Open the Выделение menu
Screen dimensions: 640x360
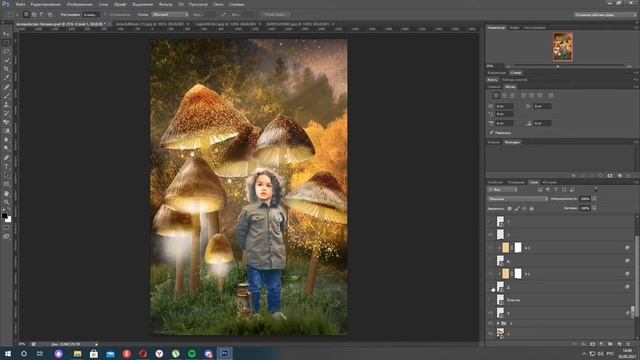coord(142,4)
